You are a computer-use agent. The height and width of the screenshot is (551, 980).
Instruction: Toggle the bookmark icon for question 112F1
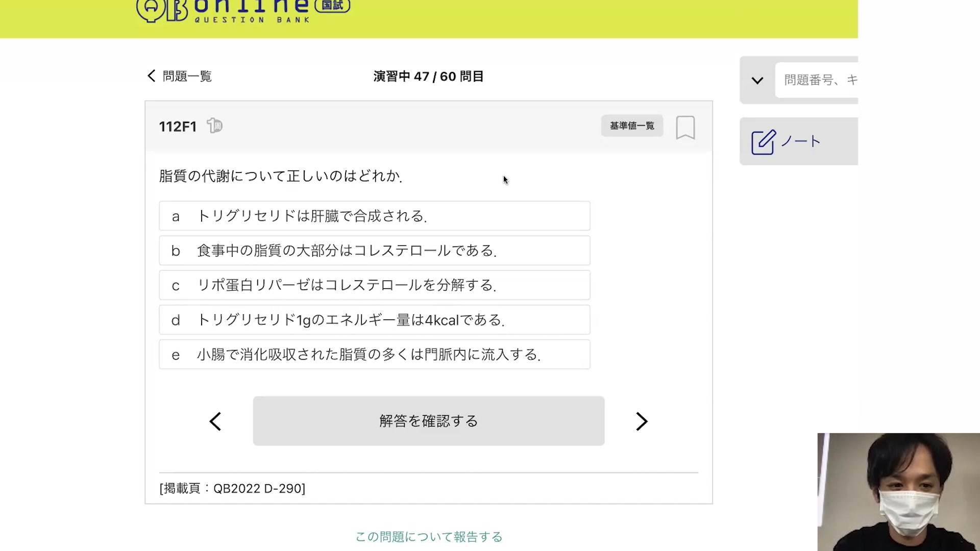[x=685, y=127]
